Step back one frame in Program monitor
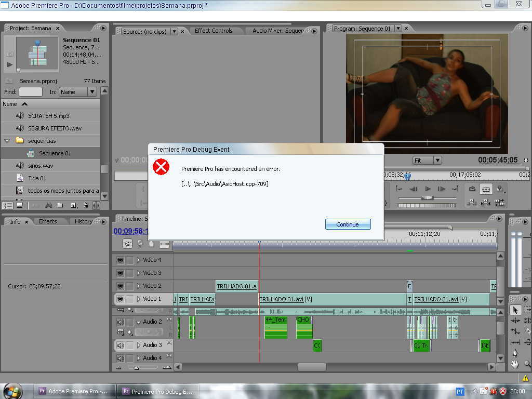 pyautogui.click(x=413, y=189)
